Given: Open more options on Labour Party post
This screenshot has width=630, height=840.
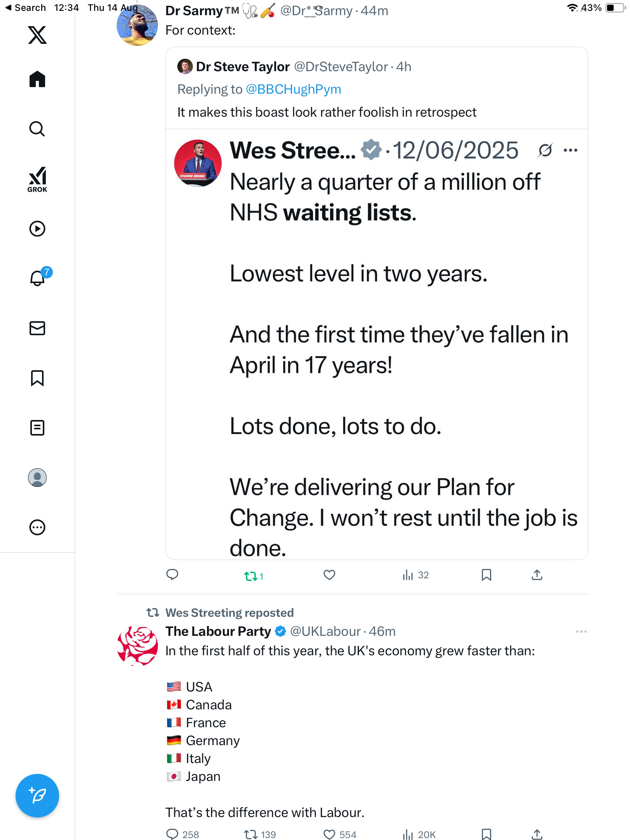Looking at the screenshot, I should pyautogui.click(x=581, y=632).
